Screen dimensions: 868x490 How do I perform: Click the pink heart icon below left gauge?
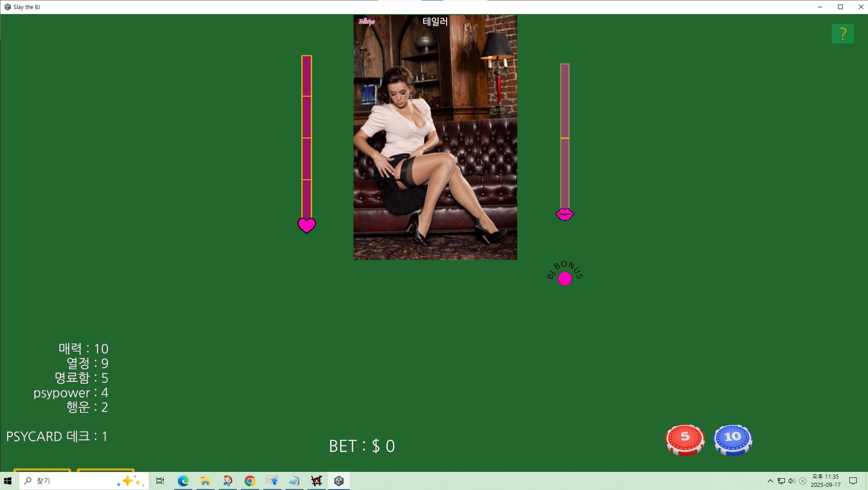click(x=307, y=225)
